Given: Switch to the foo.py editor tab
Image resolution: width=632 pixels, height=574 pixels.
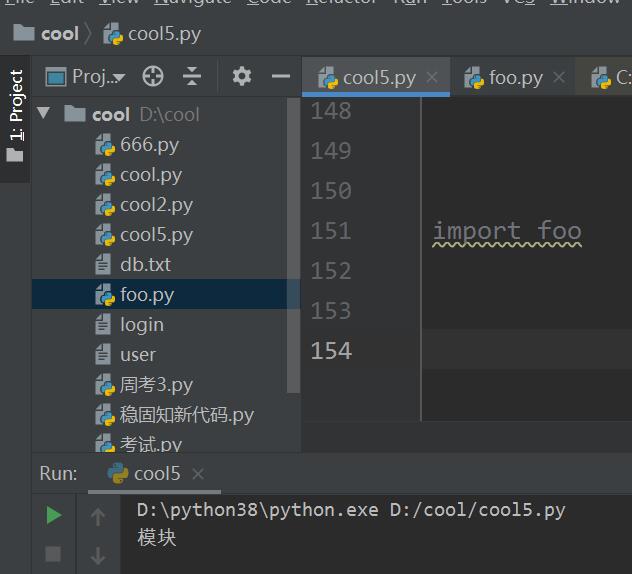Looking at the screenshot, I should coord(512,77).
